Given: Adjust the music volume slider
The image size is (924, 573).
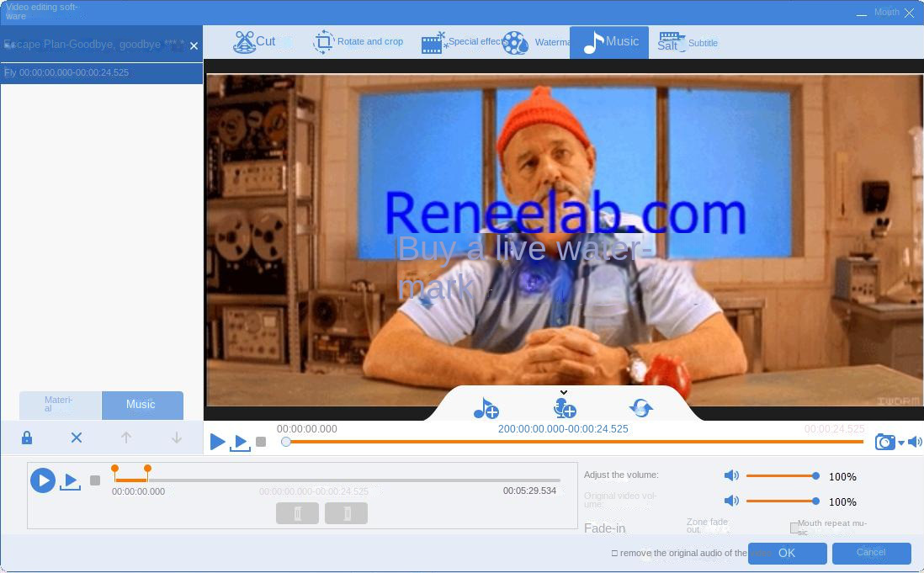Looking at the screenshot, I should (783, 476).
